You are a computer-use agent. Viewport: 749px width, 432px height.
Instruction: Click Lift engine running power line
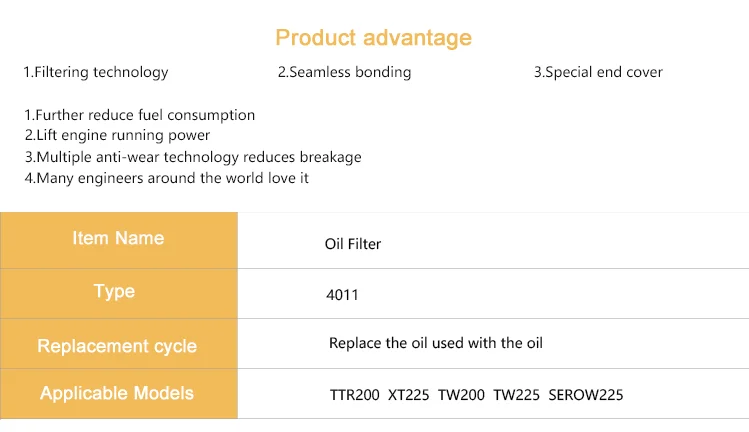click(117, 135)
